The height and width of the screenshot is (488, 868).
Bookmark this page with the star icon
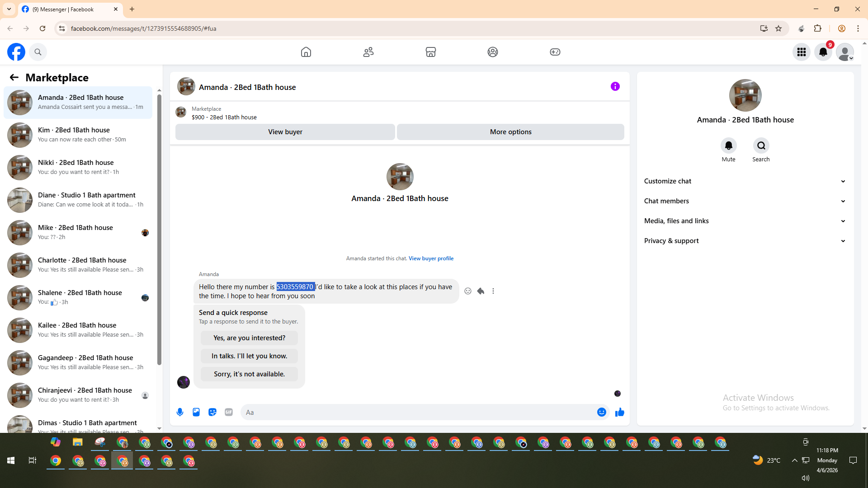(778, 28)
